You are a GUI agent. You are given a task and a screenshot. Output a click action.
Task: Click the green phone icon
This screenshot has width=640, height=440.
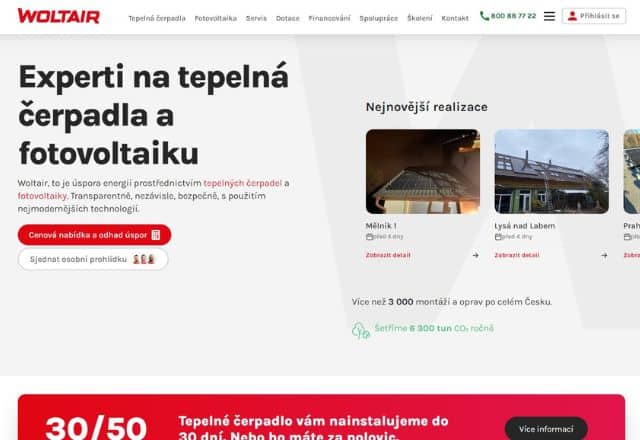484,16
